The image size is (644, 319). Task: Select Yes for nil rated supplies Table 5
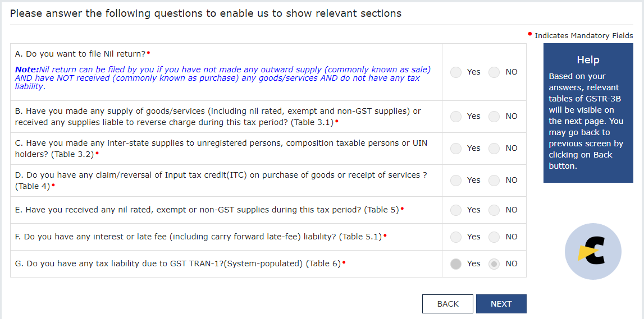pos(456,210)
